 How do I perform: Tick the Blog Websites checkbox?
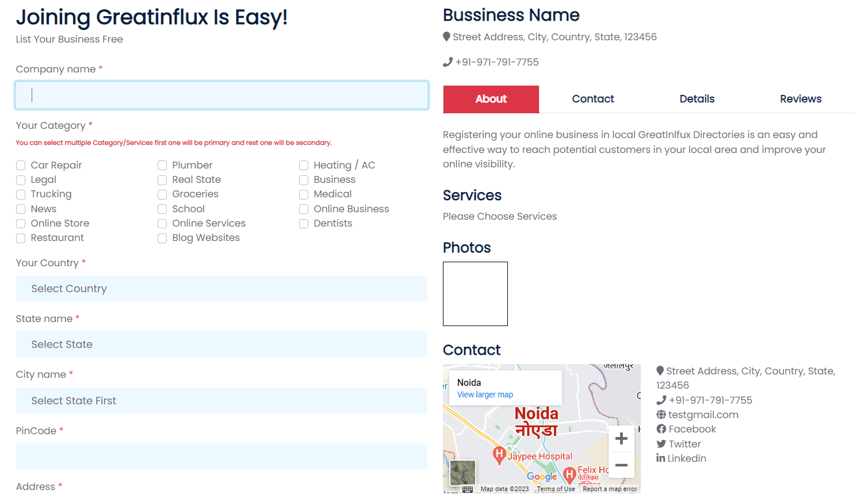tap(162, 238)
